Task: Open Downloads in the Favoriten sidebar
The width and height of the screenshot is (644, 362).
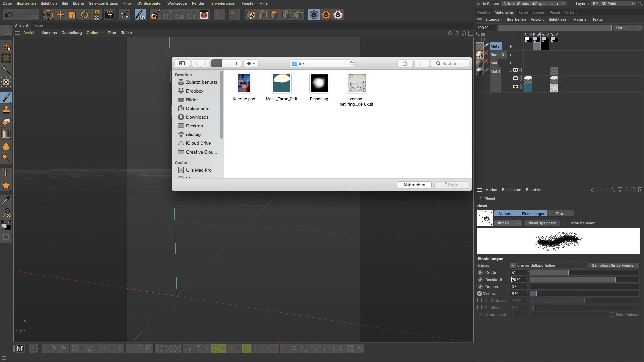Action: 197,117
